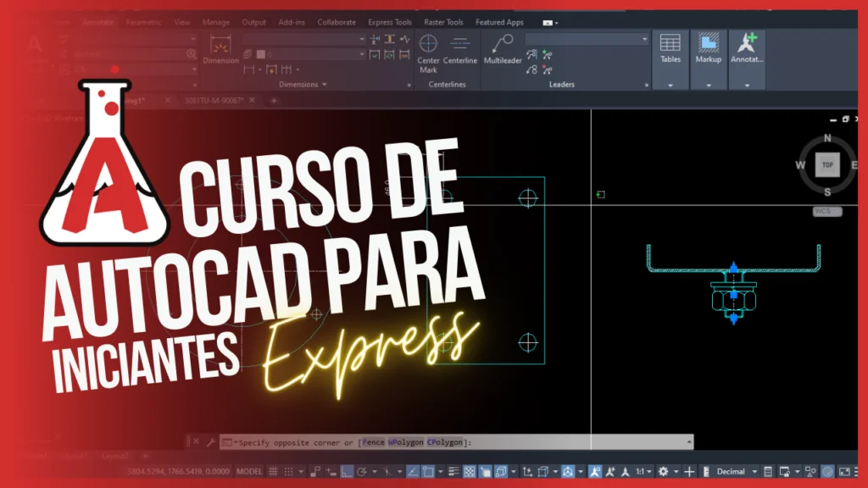Toggle Object Snap Tracking in status bar
Viewport: 868px width, 488px height.
point(413,471)
